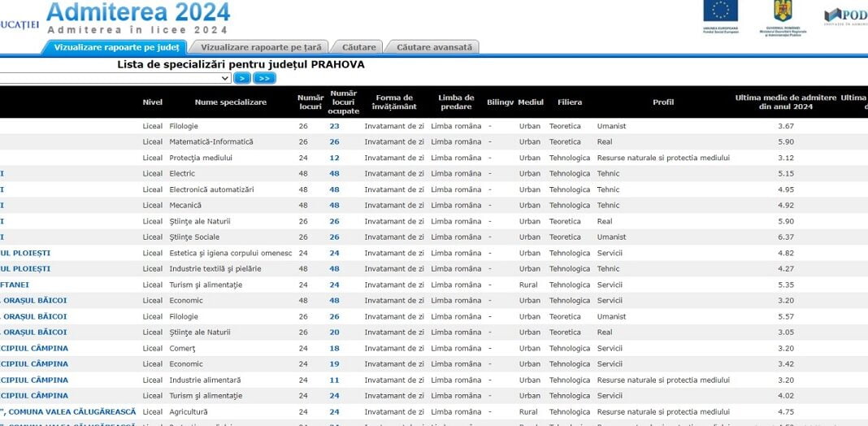
Task: Open occupied seats link 18 for Comerț
Action: point(334,349)
